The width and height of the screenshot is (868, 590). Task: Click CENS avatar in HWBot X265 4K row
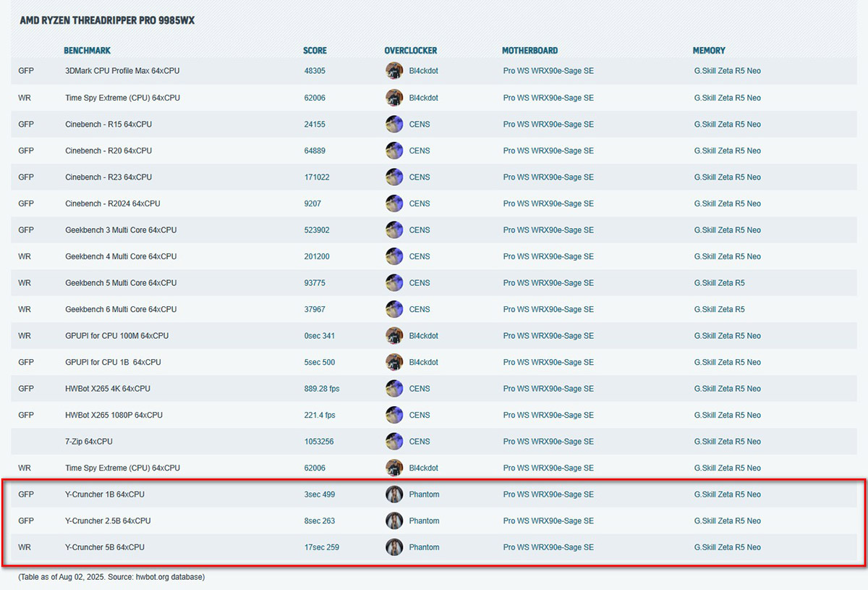point(394,388)
